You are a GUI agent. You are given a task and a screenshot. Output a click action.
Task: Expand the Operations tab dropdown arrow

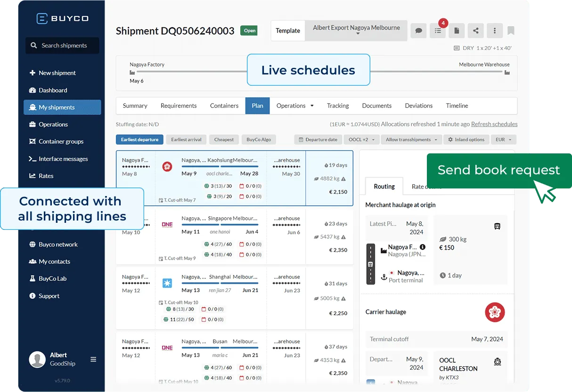click(312, 106)
